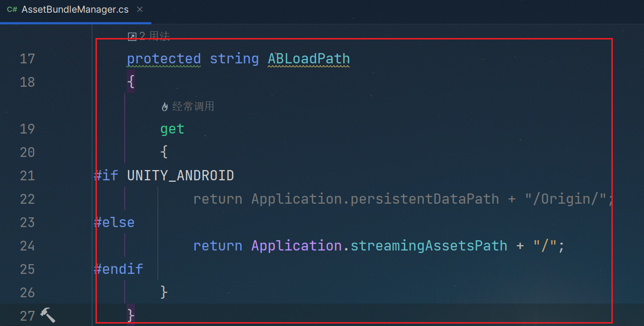644x326 pixels.
Task: Click the flame icon on the frequently-called hint
Action: pyautogui.click(x=165, y=107)
